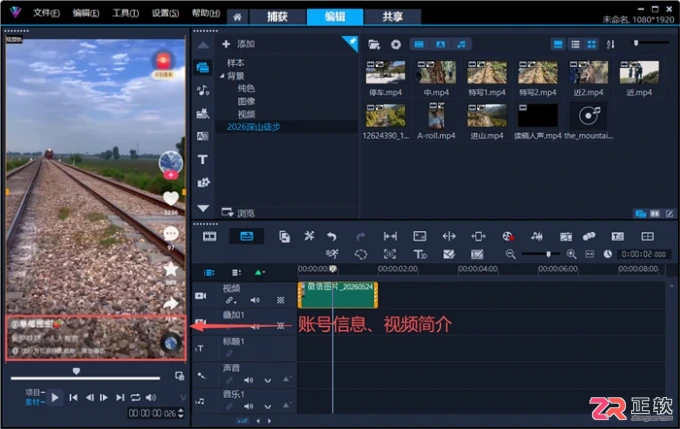Switch timeline to Storyboard view
680x429 pixels.
coord(209,236)
